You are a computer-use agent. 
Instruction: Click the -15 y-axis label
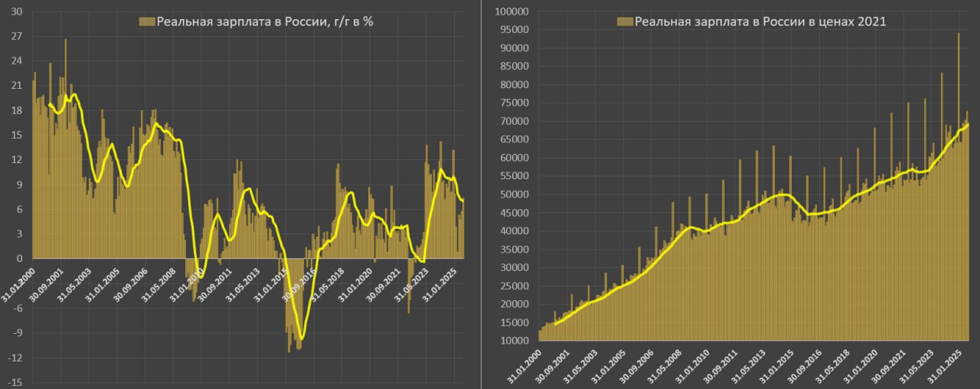[15, 382]
